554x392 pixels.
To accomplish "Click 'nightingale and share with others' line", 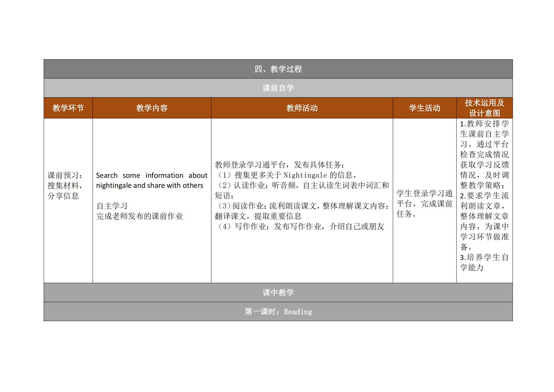I will click(x=150, y=186).
